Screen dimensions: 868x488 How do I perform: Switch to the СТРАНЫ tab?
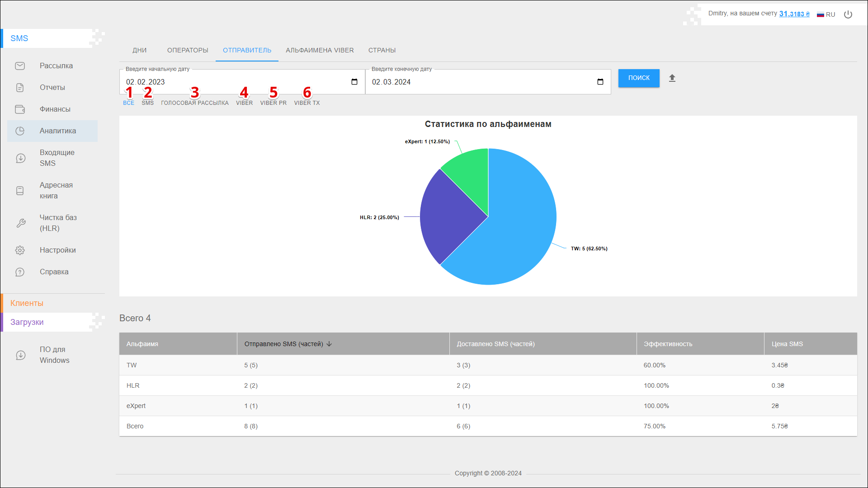[x=382, y=50]
